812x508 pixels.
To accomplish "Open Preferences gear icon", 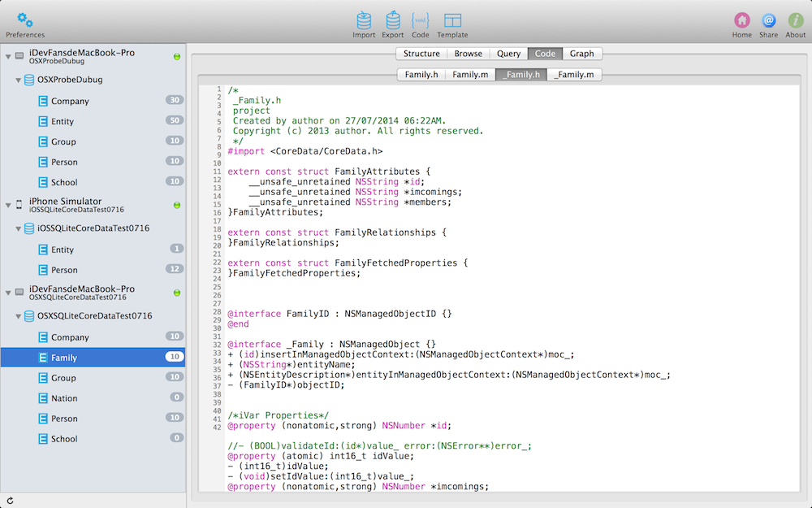I will point(25,20).
